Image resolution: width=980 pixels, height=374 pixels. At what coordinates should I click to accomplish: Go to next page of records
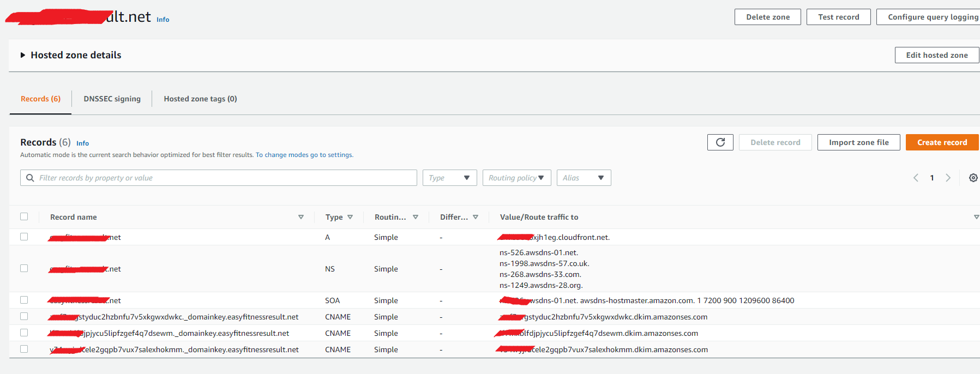tap(948, 178)
